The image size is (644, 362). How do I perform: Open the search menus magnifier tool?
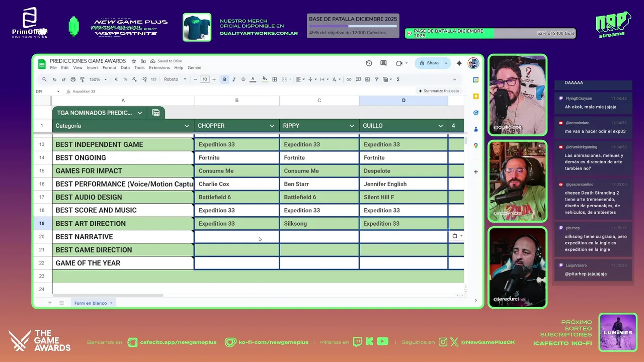click(44, 79)
